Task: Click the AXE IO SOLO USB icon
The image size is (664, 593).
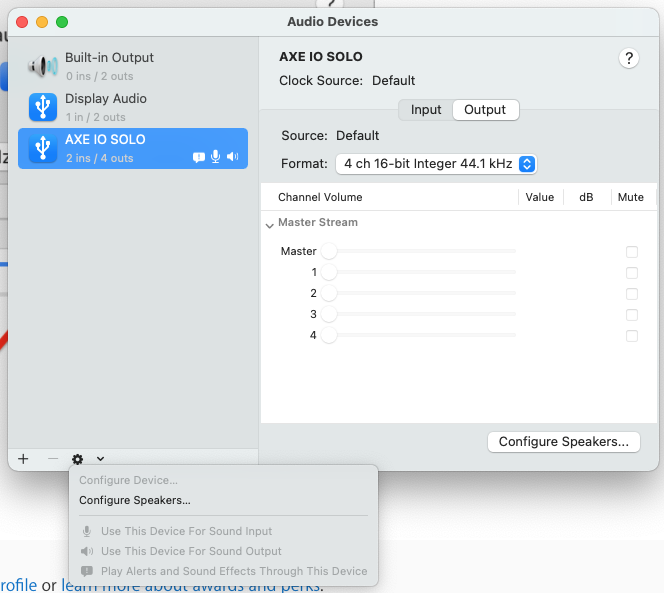Action: [x=43, y=148]
